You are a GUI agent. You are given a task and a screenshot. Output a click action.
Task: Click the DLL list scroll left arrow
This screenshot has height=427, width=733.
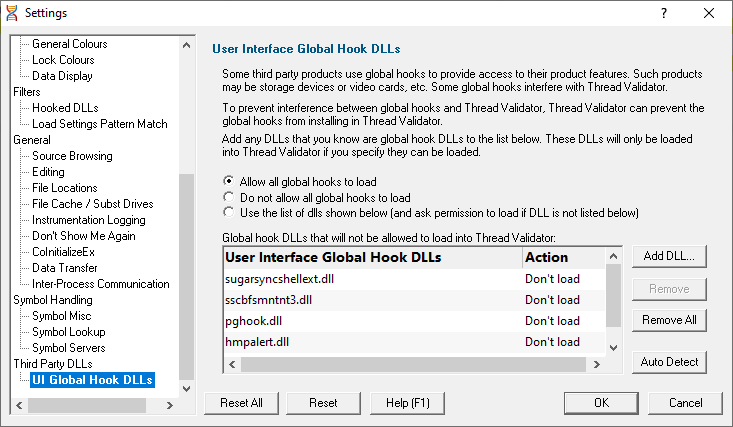tap(232, 364)
